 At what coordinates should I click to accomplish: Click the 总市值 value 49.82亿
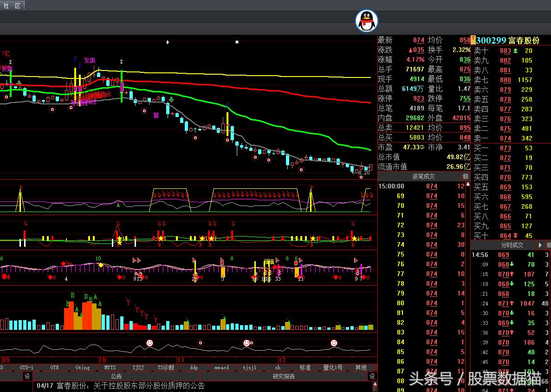coord(458,157)
